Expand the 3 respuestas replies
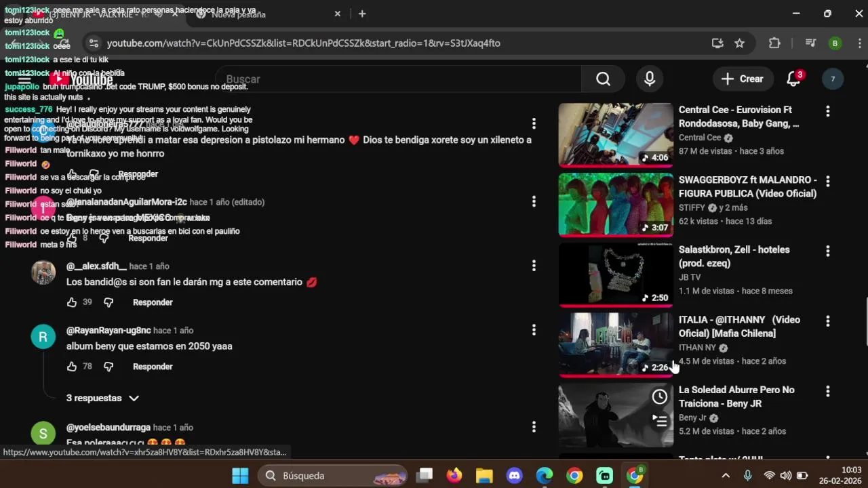This screenshot has height=488, width=868. pyautogui.click(x=102, y=398)
